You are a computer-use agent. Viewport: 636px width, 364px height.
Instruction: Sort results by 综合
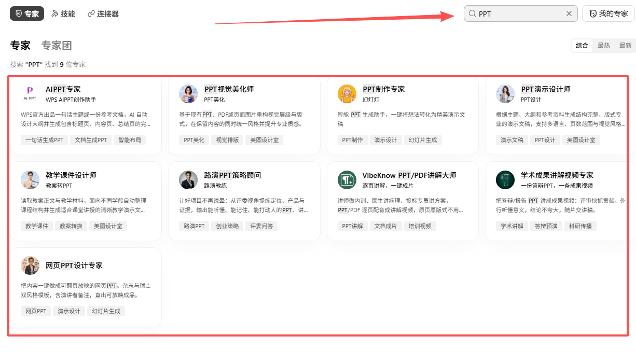pyautogui.click(x=582, y=46)
